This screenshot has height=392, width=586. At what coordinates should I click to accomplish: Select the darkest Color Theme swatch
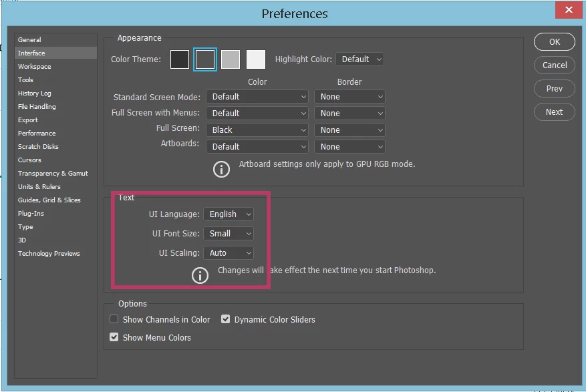[x=179, y=59]
